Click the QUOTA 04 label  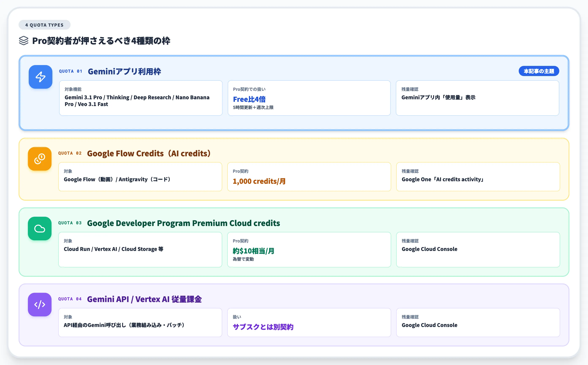[70, 299]
